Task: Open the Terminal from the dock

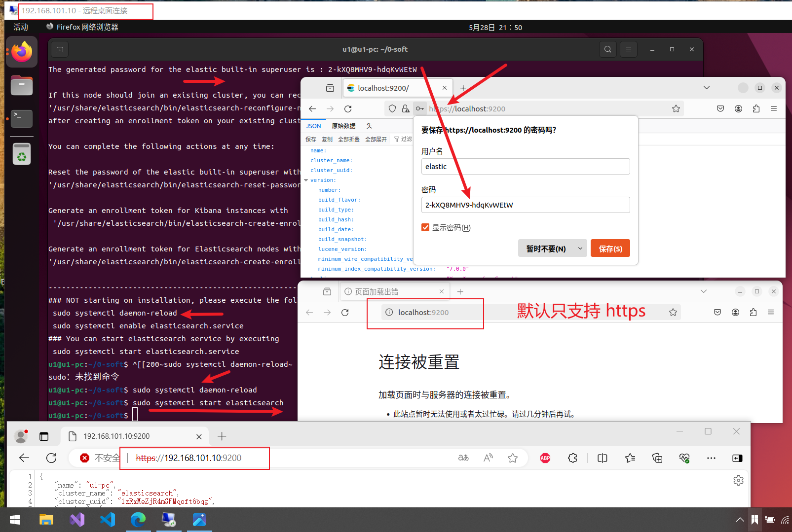Action: [x=22, y=119]
